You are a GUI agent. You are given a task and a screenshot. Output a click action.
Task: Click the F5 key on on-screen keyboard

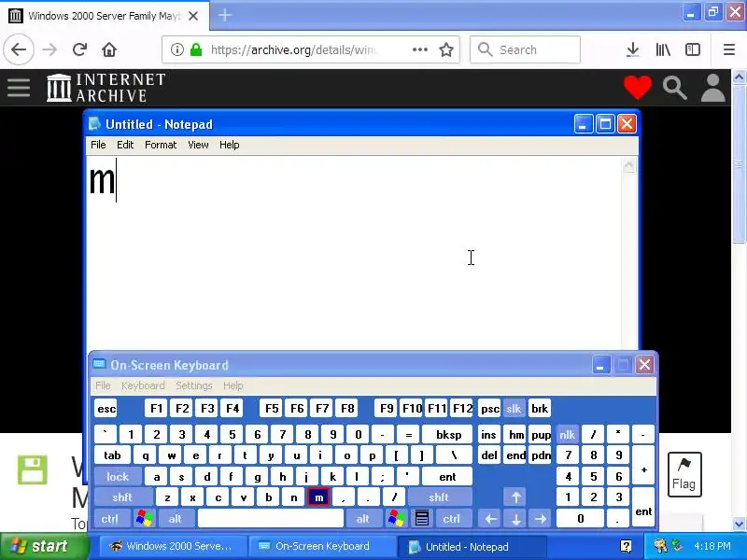coord(272,409)
